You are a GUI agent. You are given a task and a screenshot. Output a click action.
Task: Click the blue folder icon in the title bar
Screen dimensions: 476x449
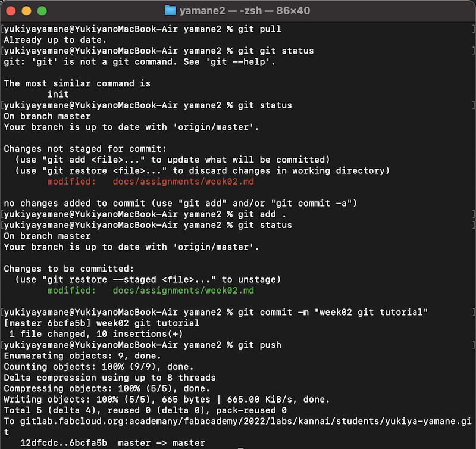click(x=170, y=11)
